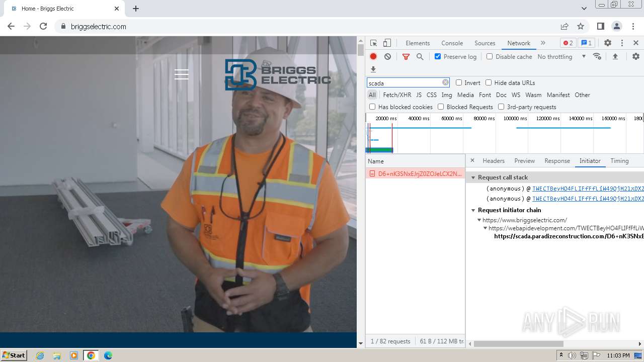Screen dimensions: 644x362
Task: Switch to the Console tab
Action: (x=452, y=43)
